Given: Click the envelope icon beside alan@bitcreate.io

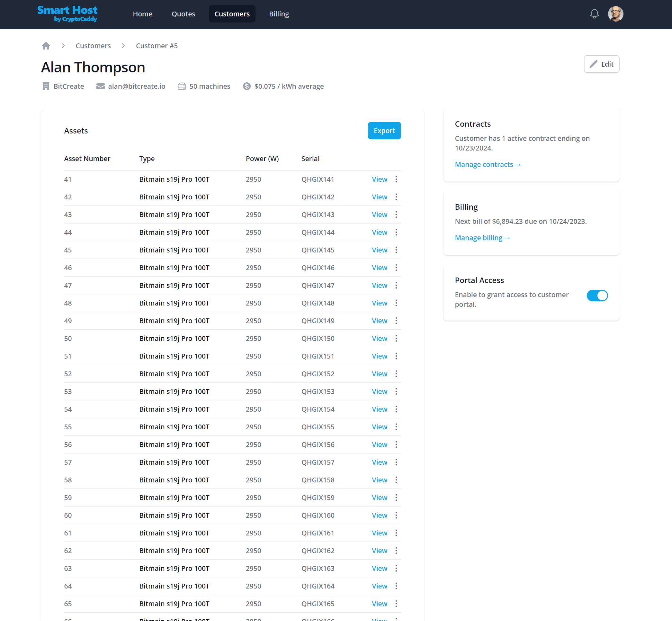Looking at the screenshot, I should (x=100, y=87).
